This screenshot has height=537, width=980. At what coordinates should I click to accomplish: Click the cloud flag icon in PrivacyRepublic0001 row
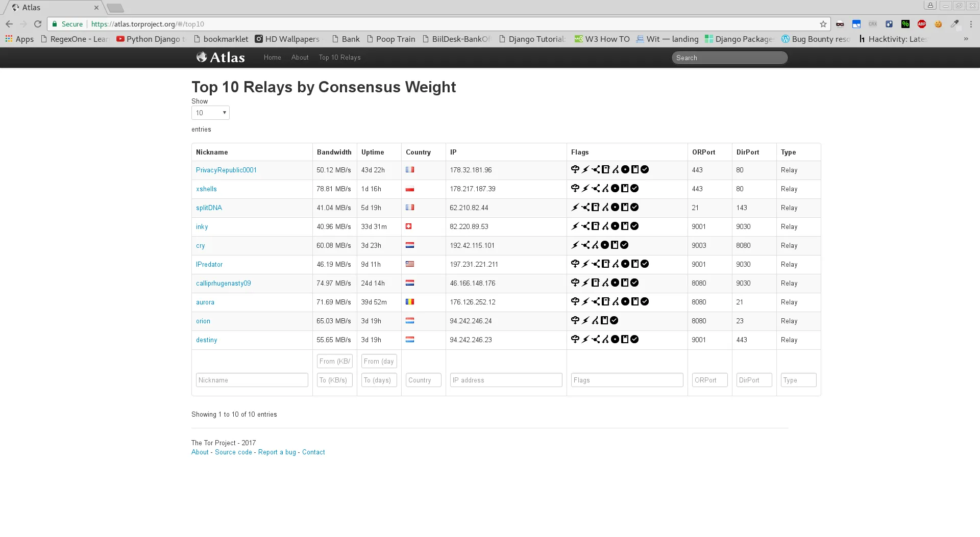[x=575, y=169]
